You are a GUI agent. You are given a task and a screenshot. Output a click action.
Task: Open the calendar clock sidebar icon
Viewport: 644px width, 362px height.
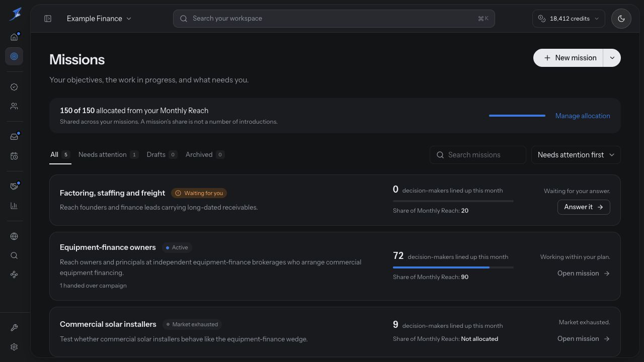click(14, 156)
